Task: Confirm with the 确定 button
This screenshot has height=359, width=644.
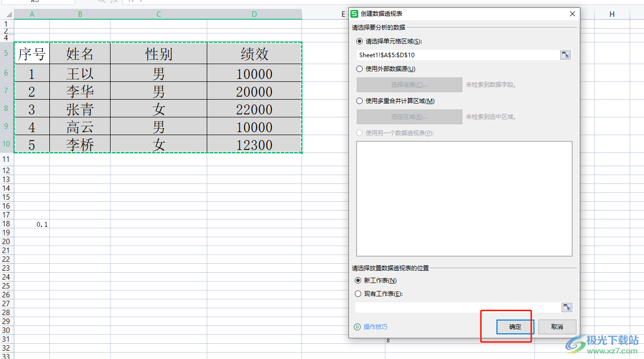Action: click(515, 326)
